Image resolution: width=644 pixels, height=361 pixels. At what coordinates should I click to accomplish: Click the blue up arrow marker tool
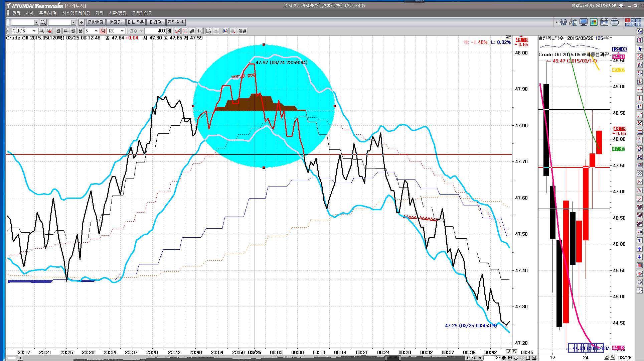tap(640, 249)
